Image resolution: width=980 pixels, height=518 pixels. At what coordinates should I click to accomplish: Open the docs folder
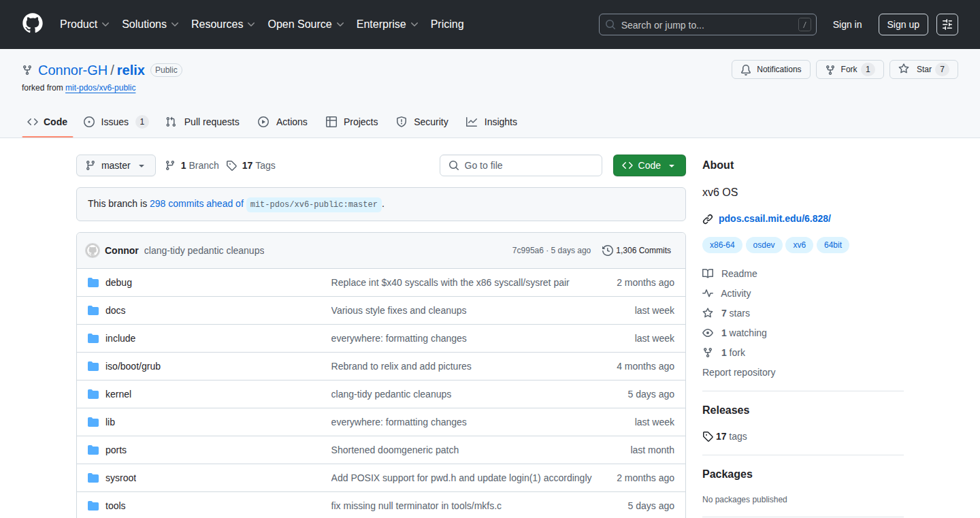(116, 310)
